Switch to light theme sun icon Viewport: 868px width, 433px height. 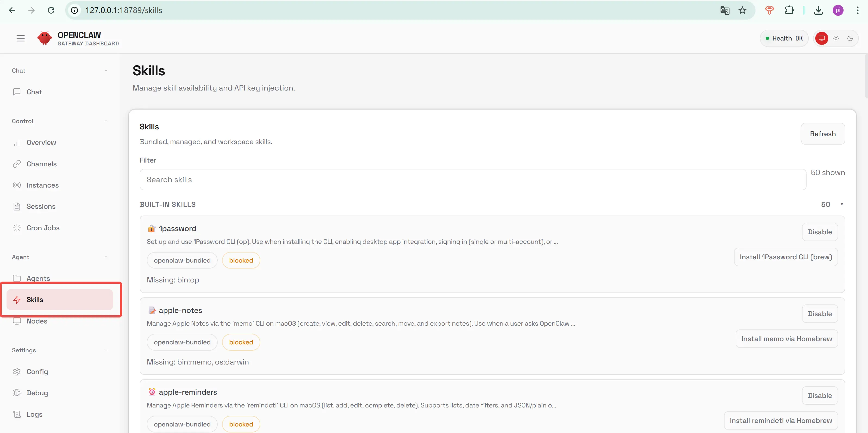click(836, 38)
